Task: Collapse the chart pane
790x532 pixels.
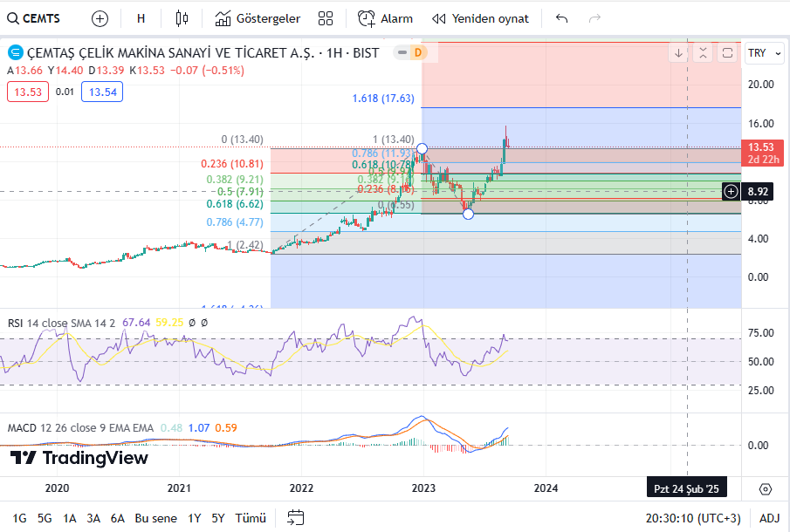Action: (703, 53)
